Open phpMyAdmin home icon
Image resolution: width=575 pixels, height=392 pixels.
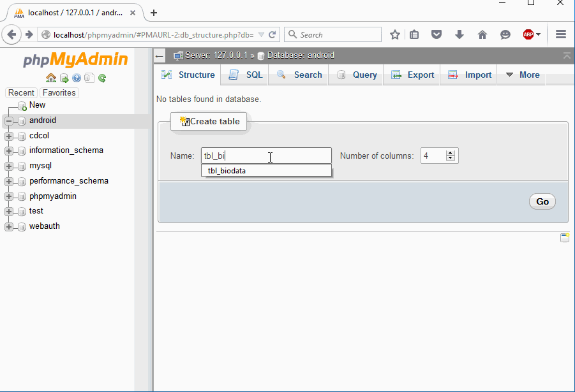51,78
